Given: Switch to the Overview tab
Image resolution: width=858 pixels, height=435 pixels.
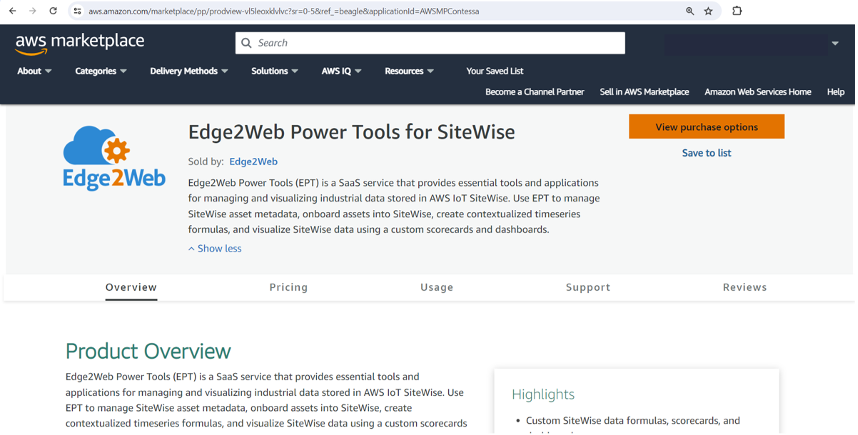Looking at the screenshot, I should click(x=131, y=287).
